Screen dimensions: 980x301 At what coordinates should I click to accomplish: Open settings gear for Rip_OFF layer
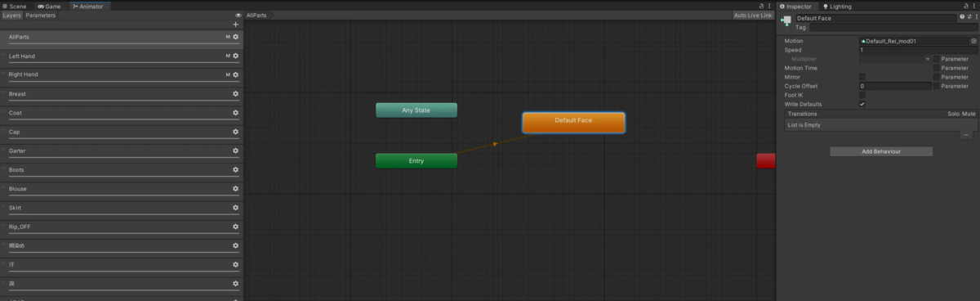click(236, 227)
